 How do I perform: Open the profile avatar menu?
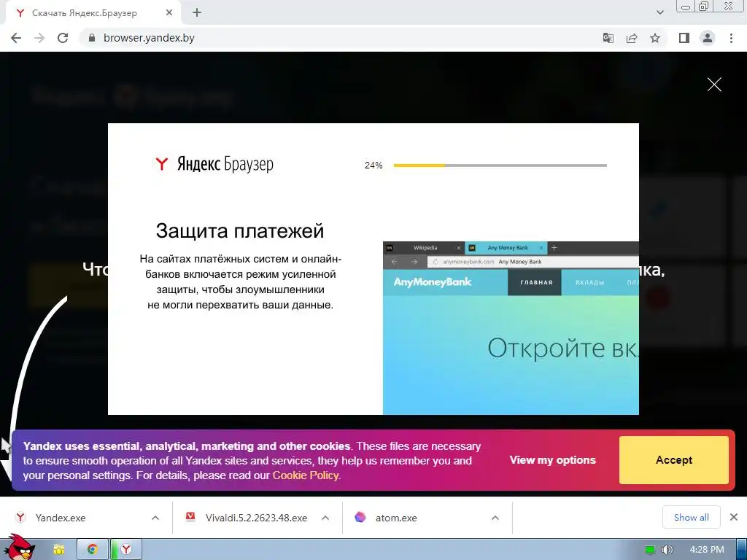[x=708, y=38]
